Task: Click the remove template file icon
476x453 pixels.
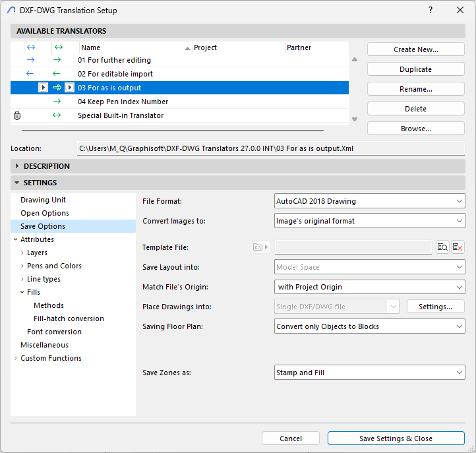Action: pyautogui.click(x=458, y=247)
